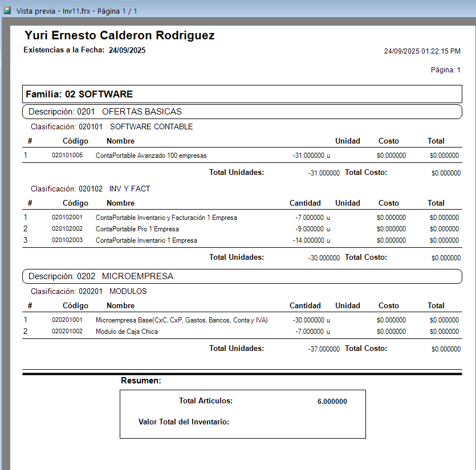The width and height of the screenshot is (476, 470).
Task: Click the Descripción 0201 OFERTAS BASICAS group box
Action: [242, 112]
